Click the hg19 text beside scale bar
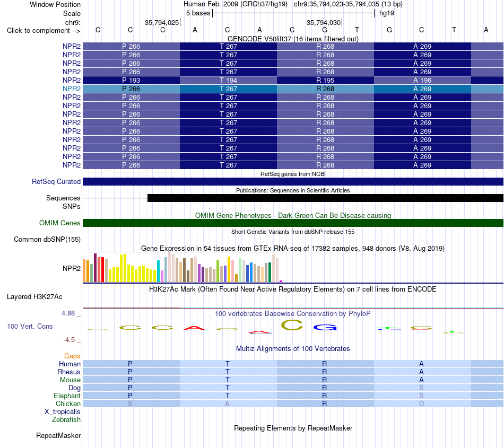The height and width of the screenshot is (448, 504). (x=387, y=13)
